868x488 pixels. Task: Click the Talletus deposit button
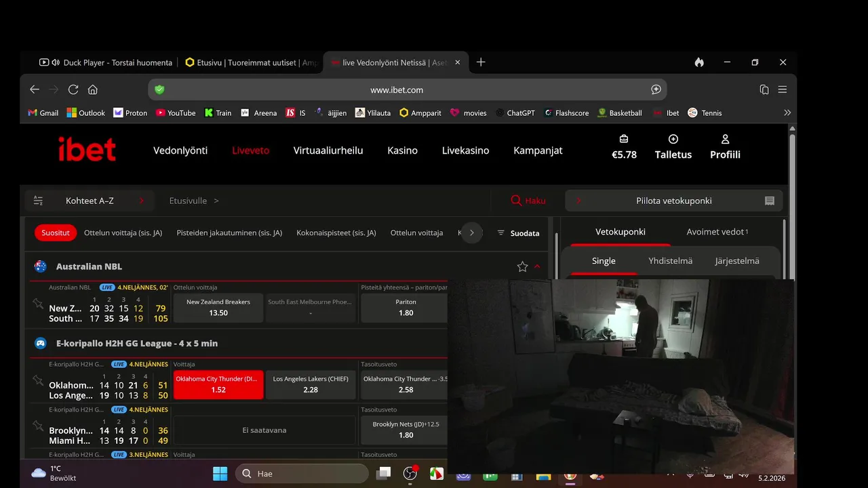pyautogui.click(x=673, y=146)
